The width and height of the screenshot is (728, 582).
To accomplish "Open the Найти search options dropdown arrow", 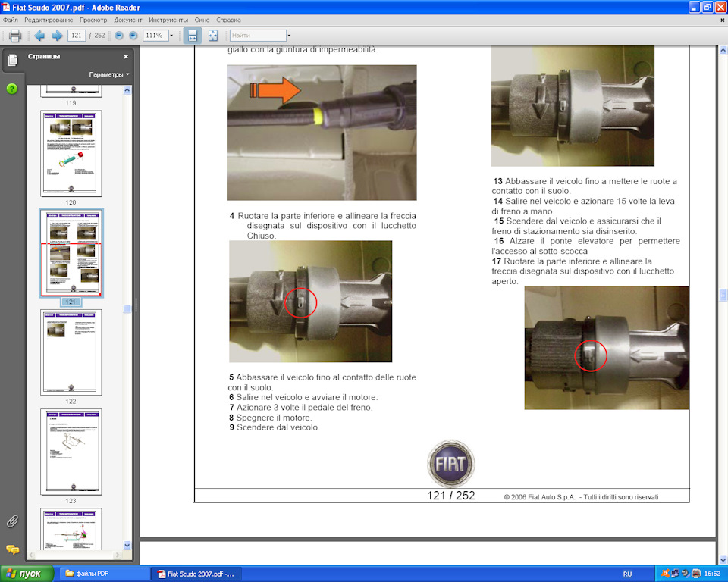I will click(x=289, y=36).
